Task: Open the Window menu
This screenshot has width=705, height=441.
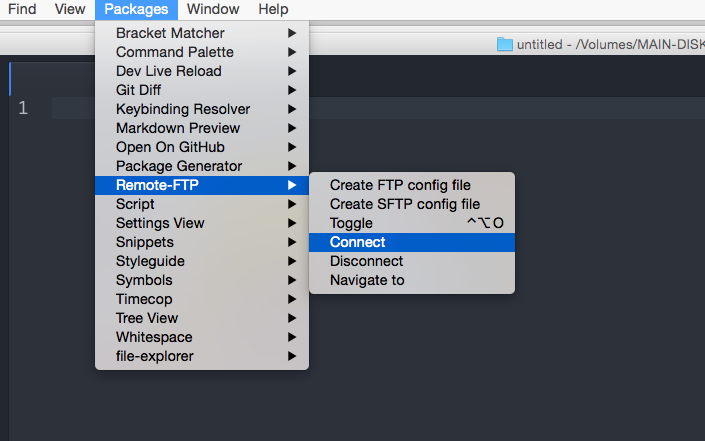Action: click(x=213, y=9)
